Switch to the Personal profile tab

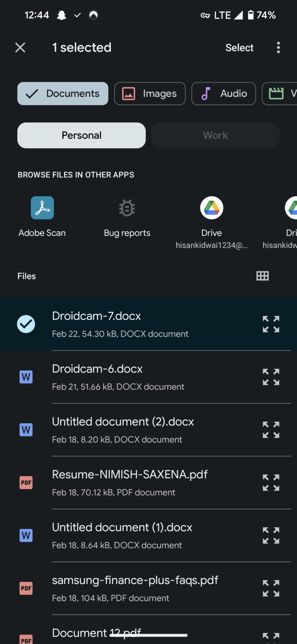(x=81, y=135)
